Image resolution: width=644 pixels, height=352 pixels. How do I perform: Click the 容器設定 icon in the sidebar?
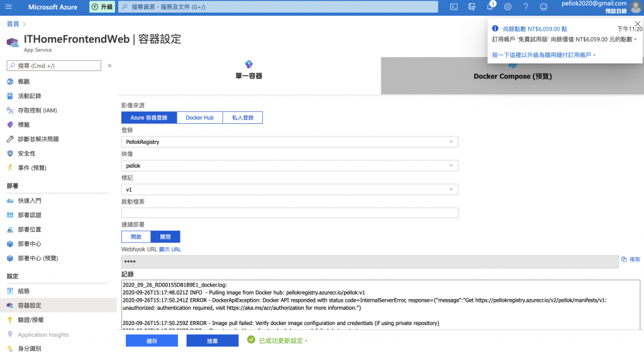coord(10,305)
